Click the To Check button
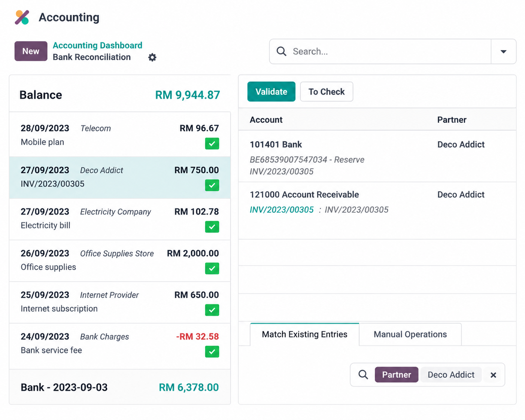525x420 pixels. (327, 92)
